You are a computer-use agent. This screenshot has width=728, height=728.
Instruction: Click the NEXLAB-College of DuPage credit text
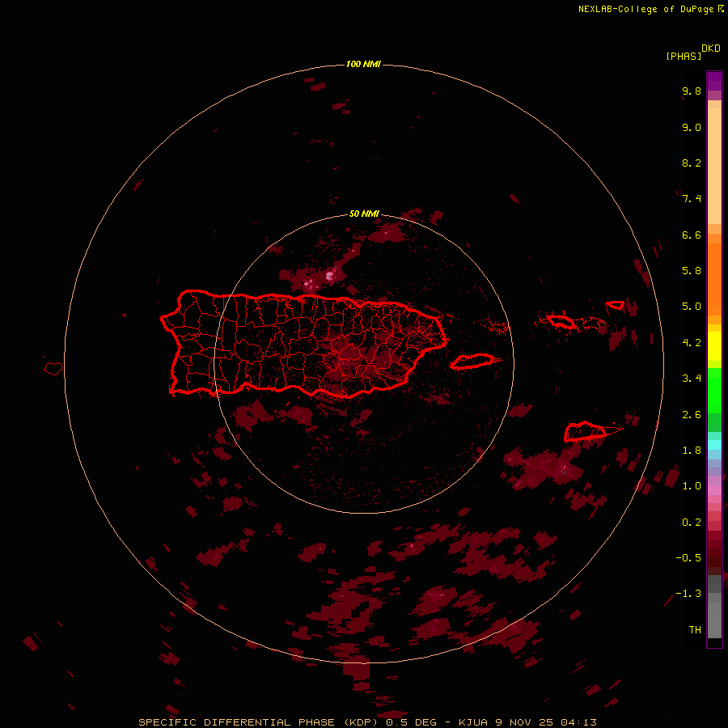(x=645, y=9)
